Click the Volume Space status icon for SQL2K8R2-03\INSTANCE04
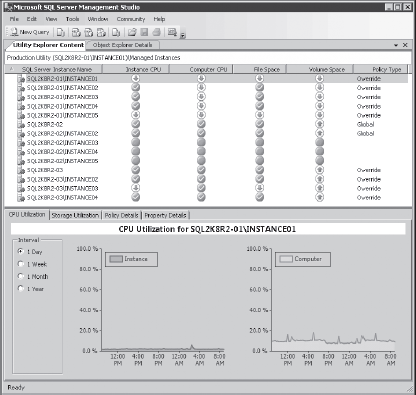416x395 pixels. (319, 197)
